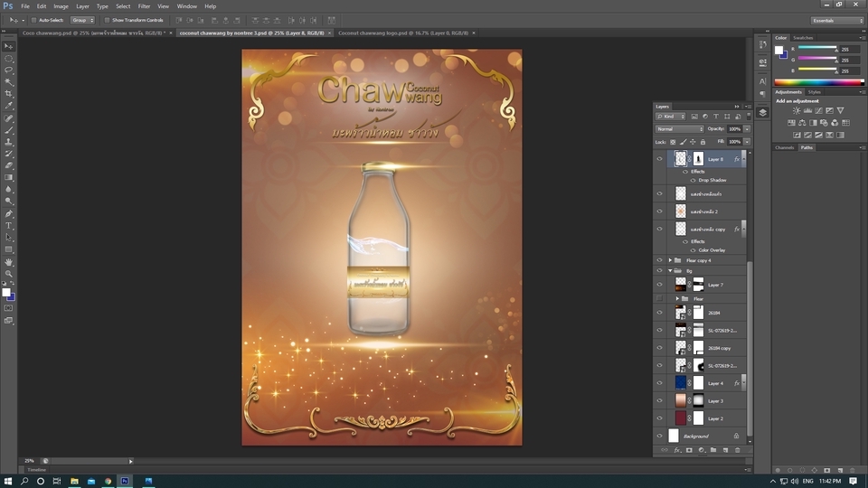Select the Brush tool
This screenshot has width=868, height=488.
(x=8, y=130)
